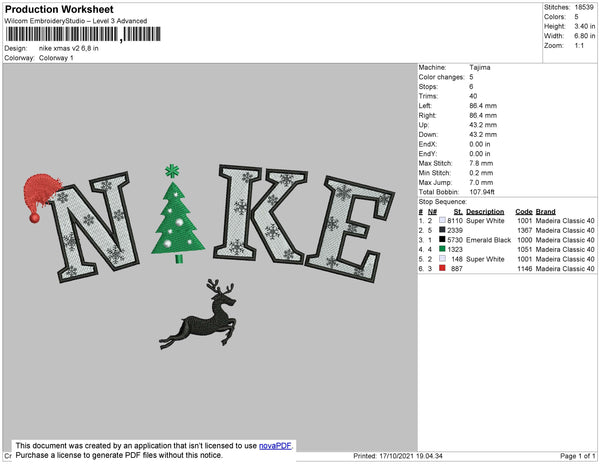
Task: Click the design name 'nike xmas v2 6,8 in'
Action: (x=68, y=48)
